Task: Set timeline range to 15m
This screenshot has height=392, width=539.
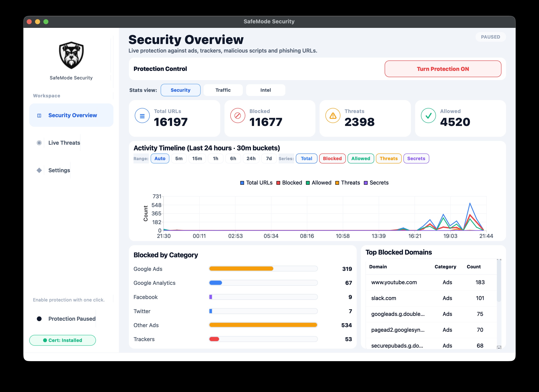Action: click(197, 158)
